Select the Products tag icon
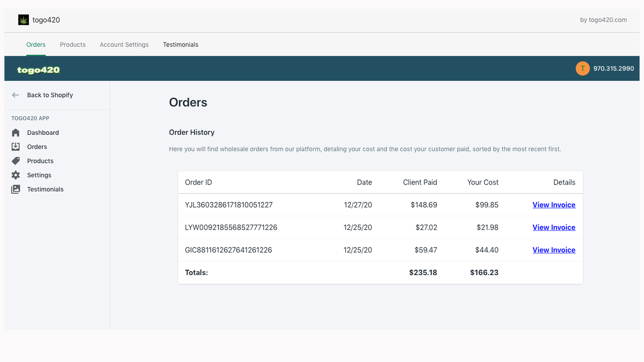 point(16,161)
